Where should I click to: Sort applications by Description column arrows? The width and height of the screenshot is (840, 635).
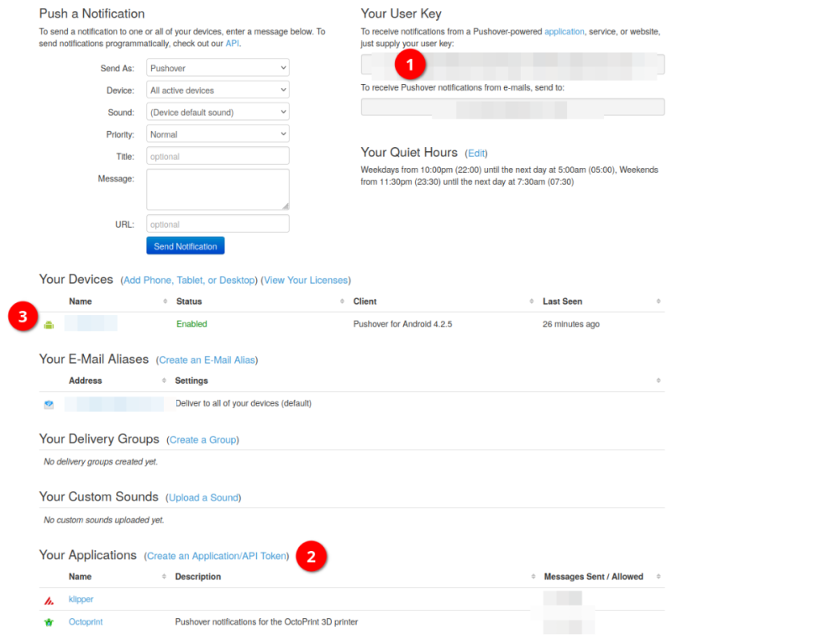pos(533,576)
